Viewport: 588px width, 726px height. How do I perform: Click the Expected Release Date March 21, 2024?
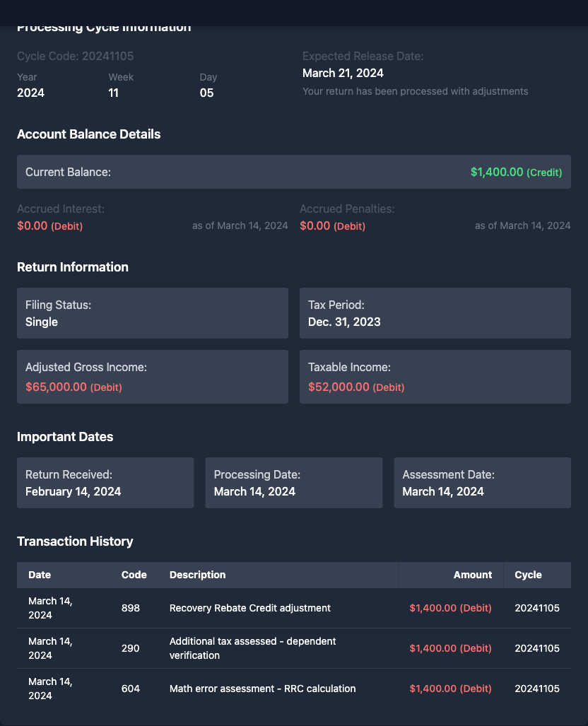pyautogui.click(x=343, y=73)
